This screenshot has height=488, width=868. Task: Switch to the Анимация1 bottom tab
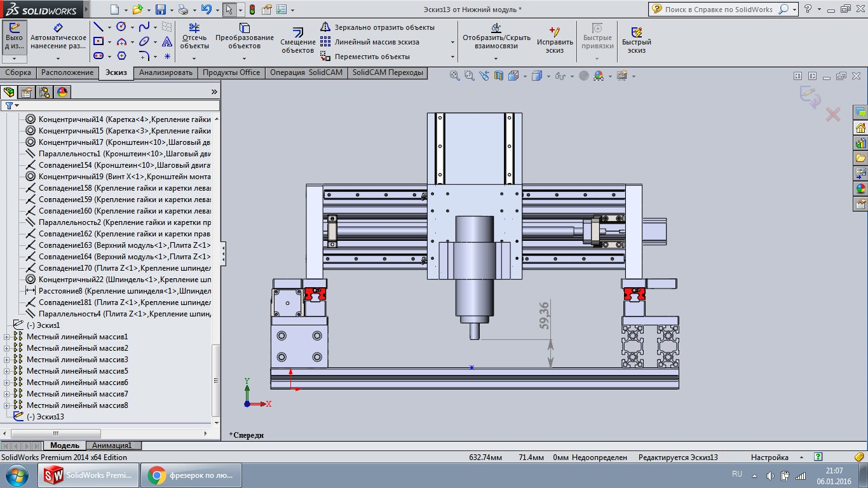[x=112, y=445]
